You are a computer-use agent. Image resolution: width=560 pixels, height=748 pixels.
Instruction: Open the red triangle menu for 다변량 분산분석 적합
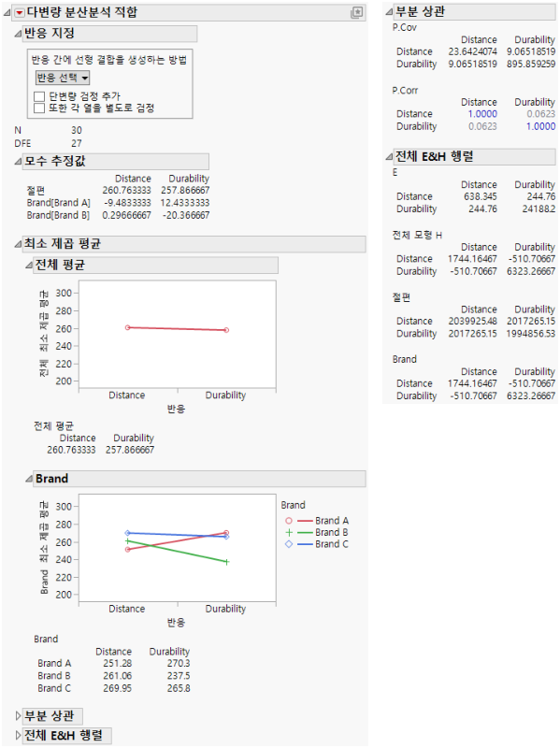tap(19, 13)
